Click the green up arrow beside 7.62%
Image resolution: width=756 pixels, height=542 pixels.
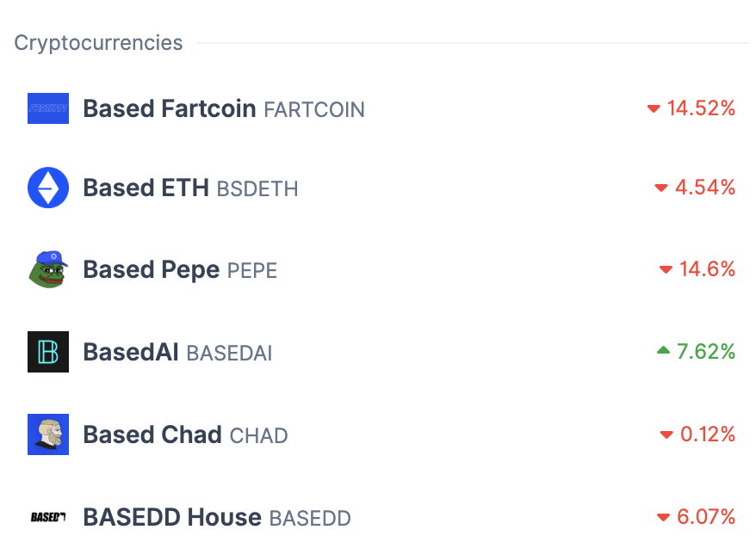click(x=663, y=350)
